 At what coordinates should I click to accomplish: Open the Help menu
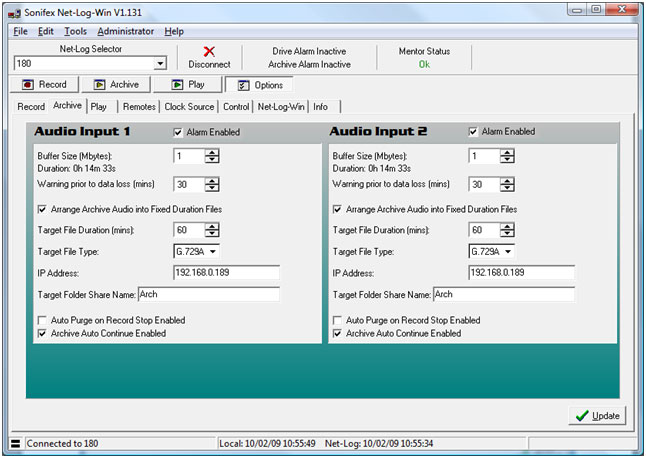click(x=174, y=31)
